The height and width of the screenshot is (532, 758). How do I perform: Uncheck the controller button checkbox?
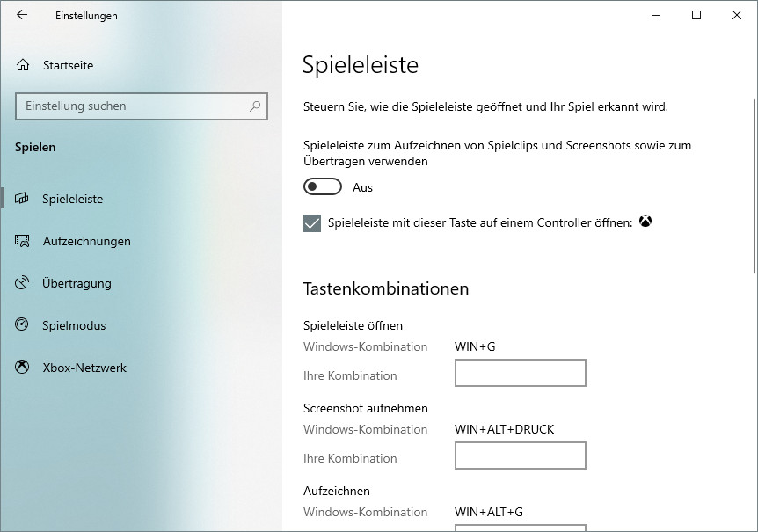click(x=312, y=223)
